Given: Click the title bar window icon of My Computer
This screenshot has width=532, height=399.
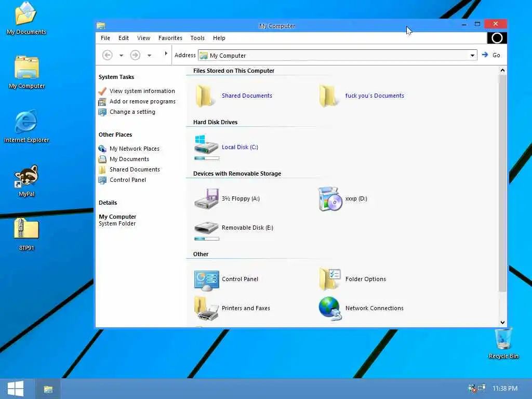Looking at the screenshot, I should 101,26.
